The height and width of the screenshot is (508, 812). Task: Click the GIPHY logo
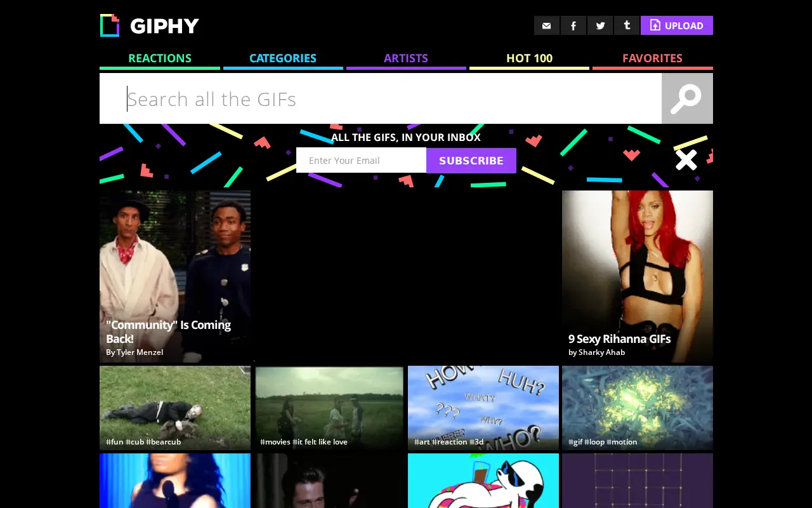pos(150,25)
